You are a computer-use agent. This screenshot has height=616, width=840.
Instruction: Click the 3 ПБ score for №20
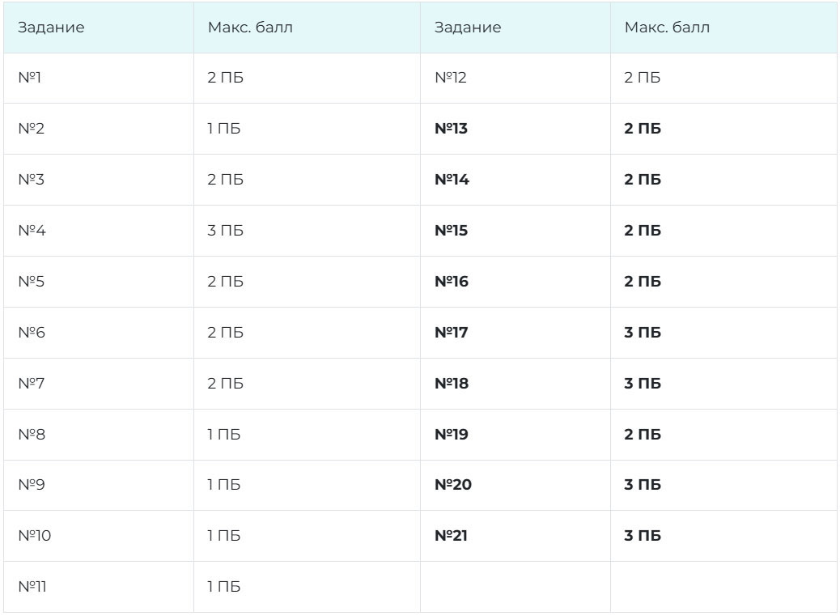tap(643, 485)
